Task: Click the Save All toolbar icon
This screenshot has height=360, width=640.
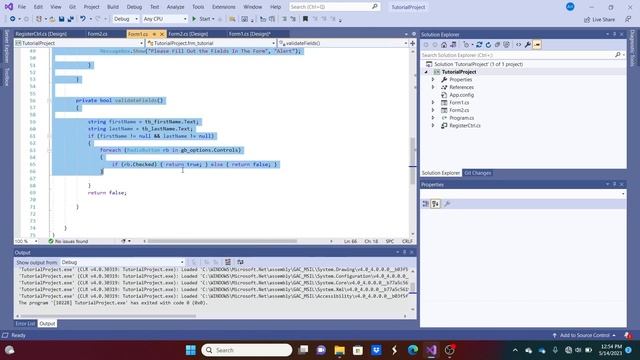Action: [71, 19]
